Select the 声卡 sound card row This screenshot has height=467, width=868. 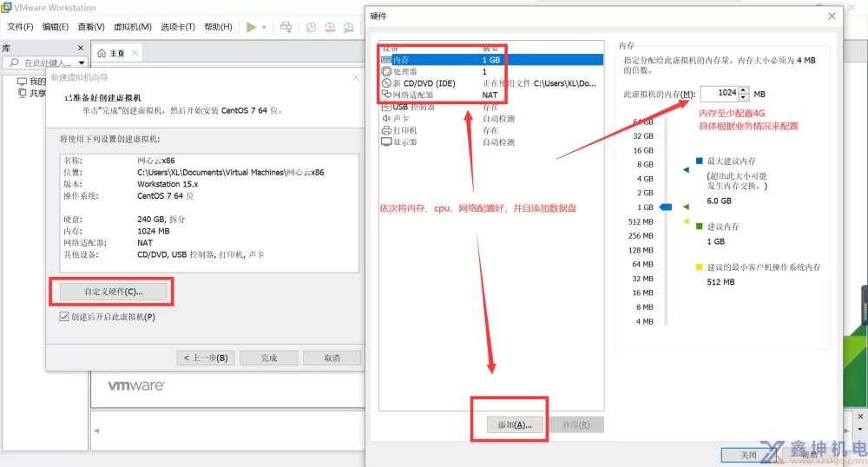(491, 118)
